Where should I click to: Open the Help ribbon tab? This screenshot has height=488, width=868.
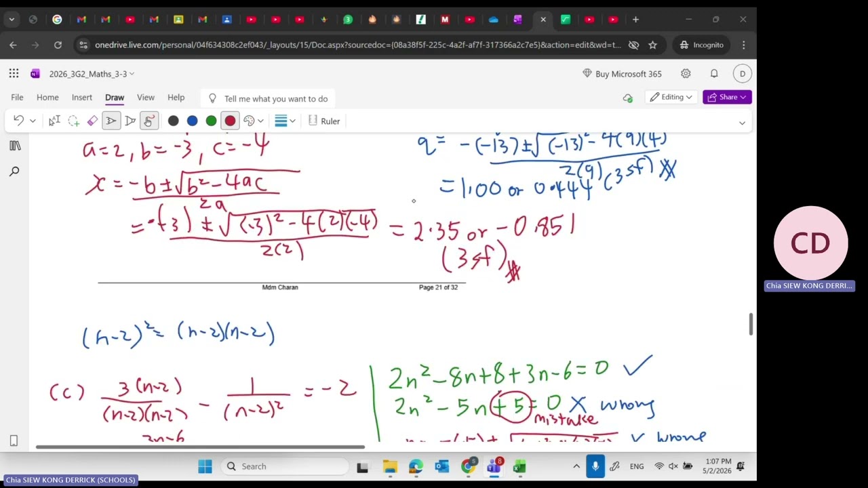pyautogui.click(x=176, y=98)
